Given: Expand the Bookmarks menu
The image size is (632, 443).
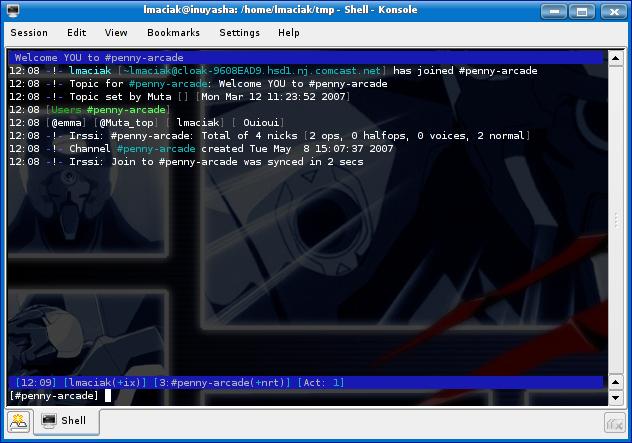Looking at the screenshot, I should (x=173, y=33).
